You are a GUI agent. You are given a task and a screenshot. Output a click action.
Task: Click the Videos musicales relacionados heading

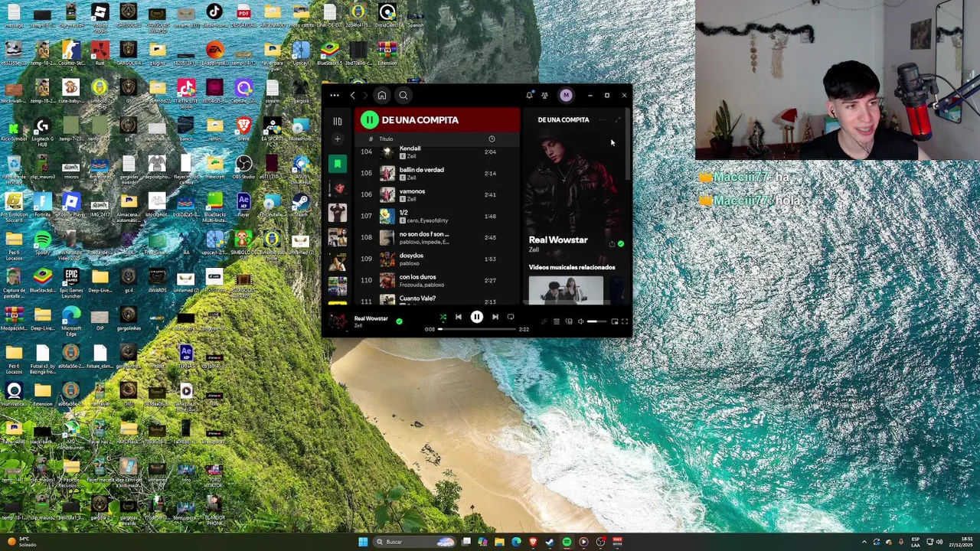(x=572, y=267)
